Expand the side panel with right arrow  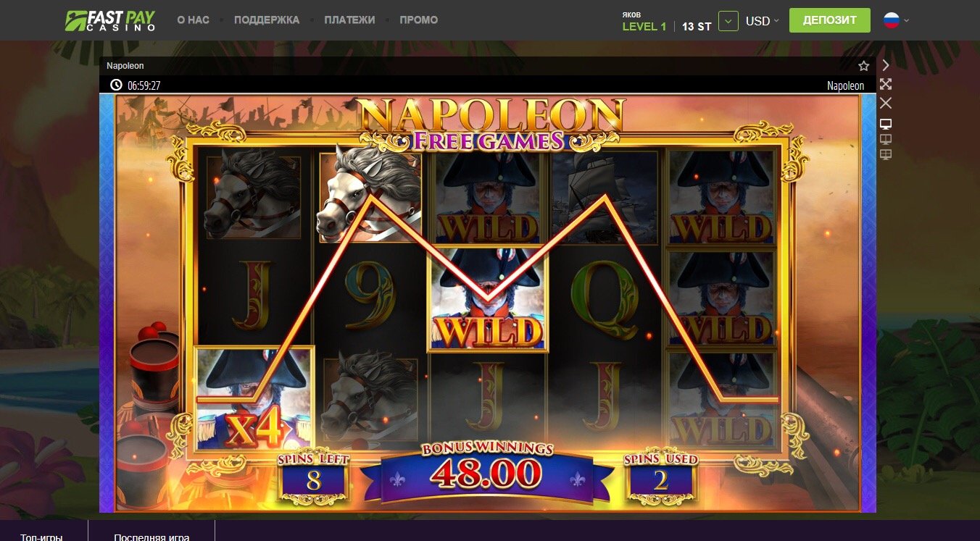point(886,65)
